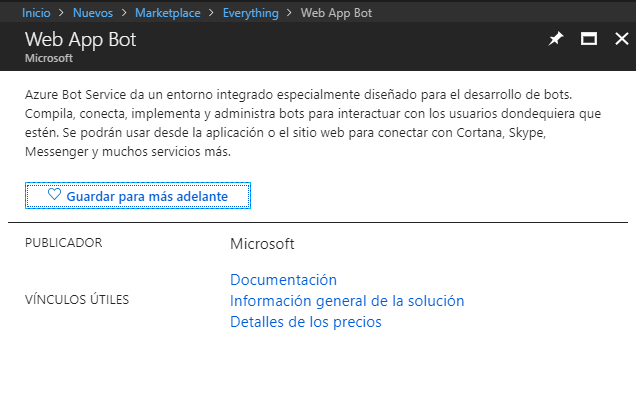View Detalles de los precios link
636x420 pixels.
[x=306, y=322]
